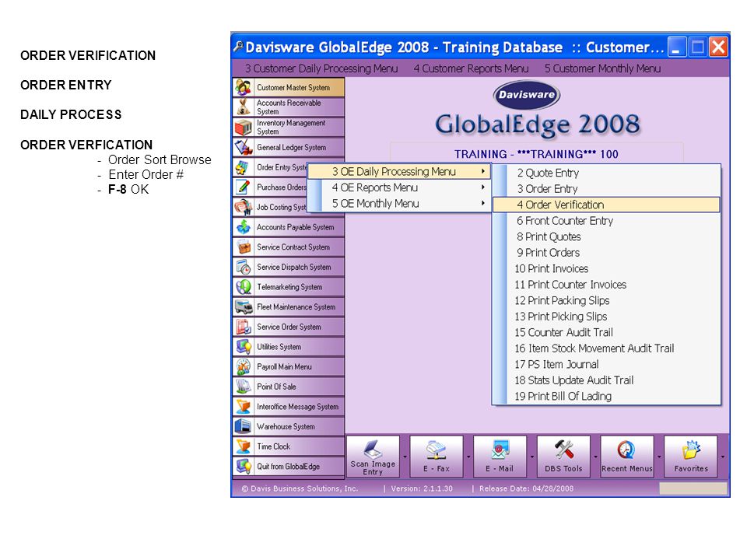Open Scan Image Entry tool
The height and width of the screenshot is (560, 747).
tap(373, 457)
